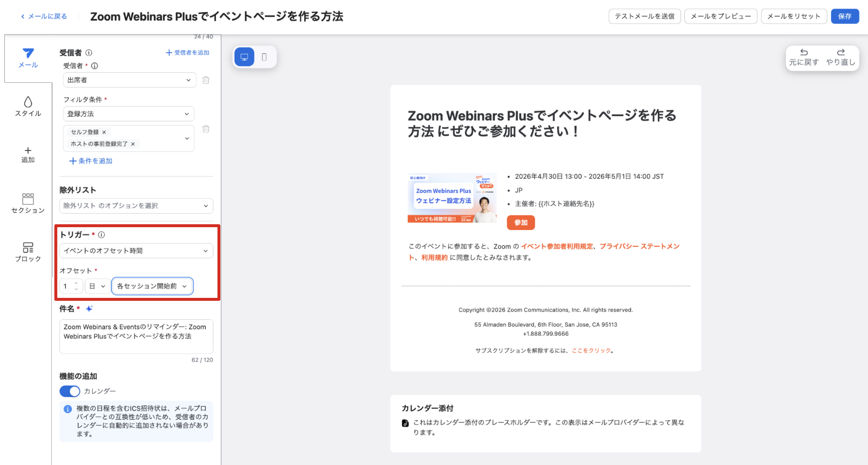Click the 件名 subject text field
Image resolution: width=868 pixels, height=465 pixels.
(x=136, y=337)
